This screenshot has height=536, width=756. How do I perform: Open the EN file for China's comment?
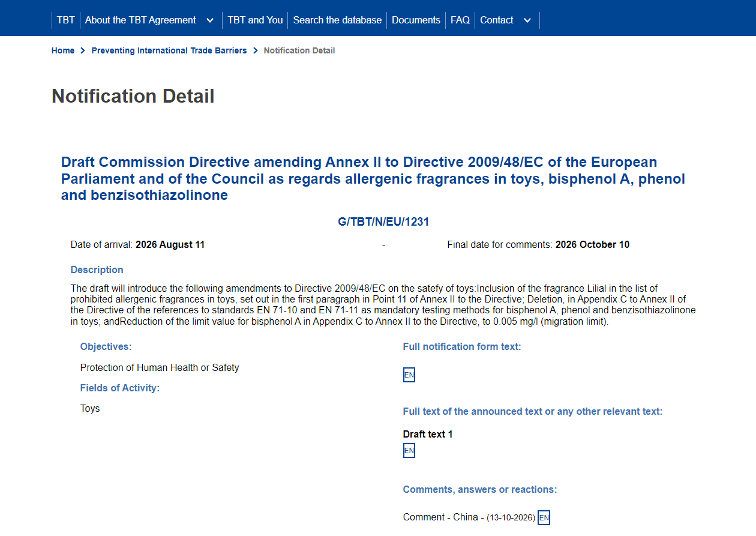pyautogui.click(x=544, y=517)
